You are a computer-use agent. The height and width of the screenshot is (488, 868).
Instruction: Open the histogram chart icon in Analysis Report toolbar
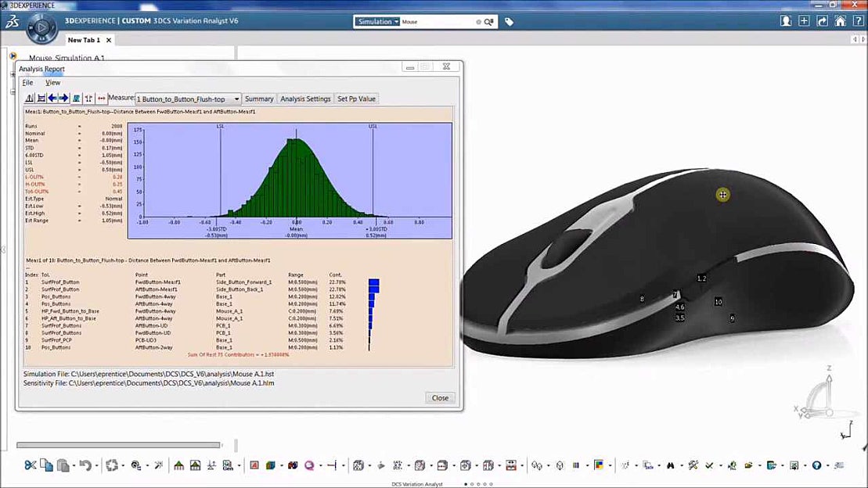(x=29, y=98)
